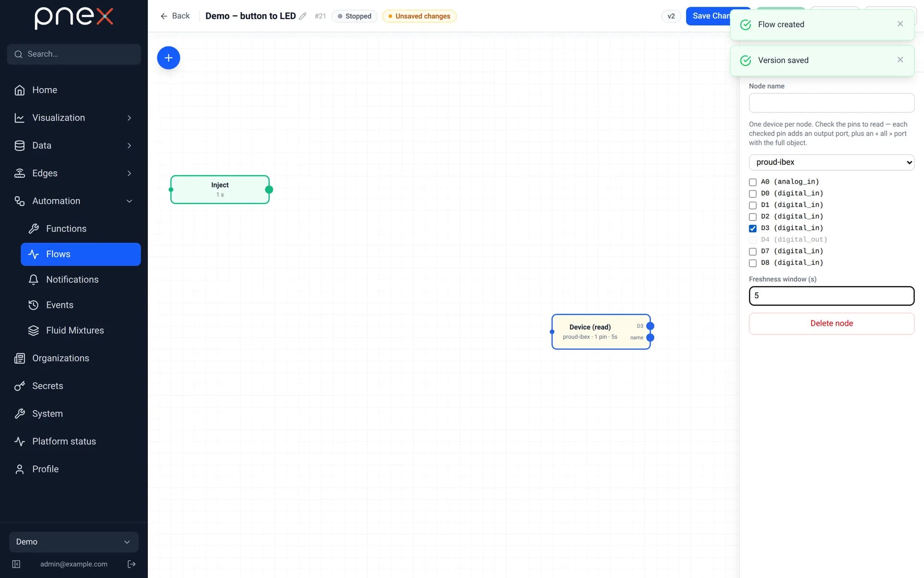Check the D0 (digital_in) pin
The height and width of the screenshot is (578, 924).
coord(753,194)
